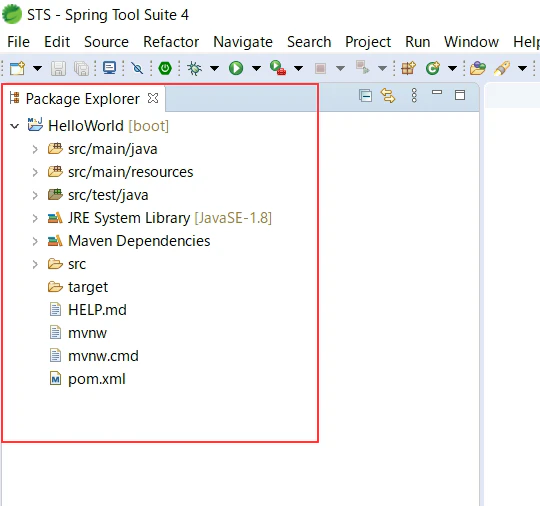The image size is (540, 506).
Task: Click Collapse All in Package Explorer
Action: [x=365, y=95]
